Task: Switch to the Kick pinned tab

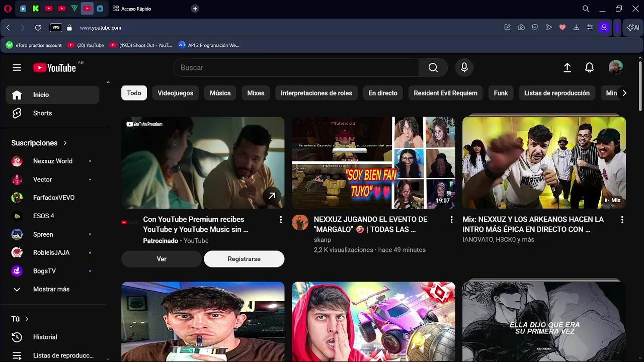Action: pos(36,9)
